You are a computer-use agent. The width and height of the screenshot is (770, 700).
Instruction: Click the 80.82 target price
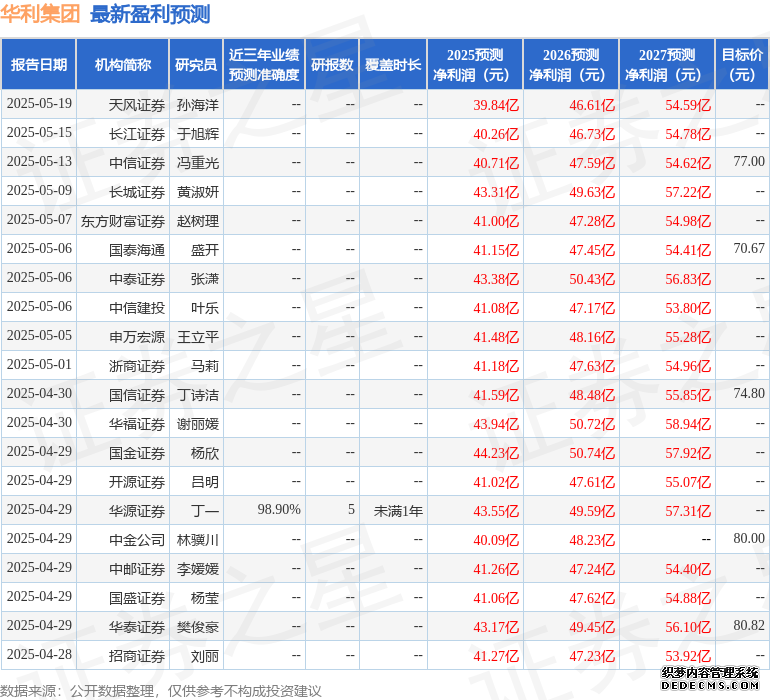click(749, 625)
